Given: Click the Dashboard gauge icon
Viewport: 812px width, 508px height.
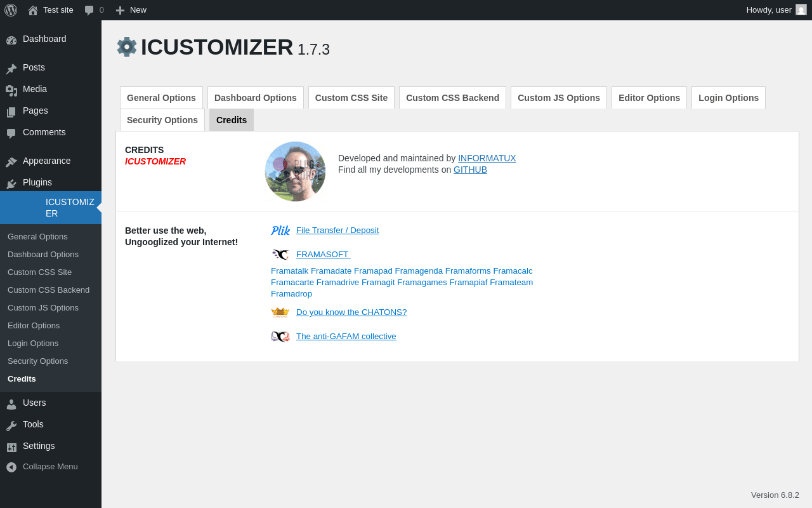Looking at the screenshot, I should pyautogui.click(x=11, y=39).
